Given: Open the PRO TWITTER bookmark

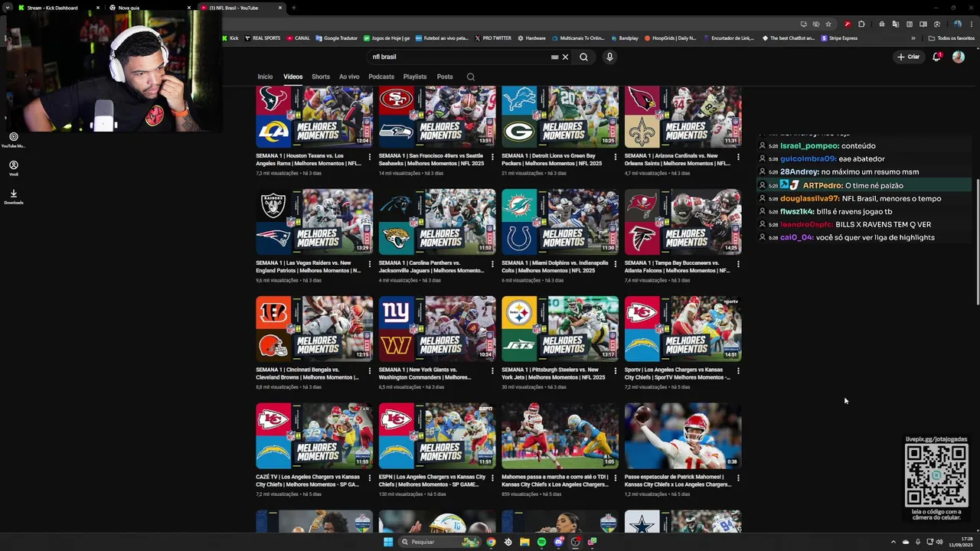Looking at the screenshot, I should 493,38.
